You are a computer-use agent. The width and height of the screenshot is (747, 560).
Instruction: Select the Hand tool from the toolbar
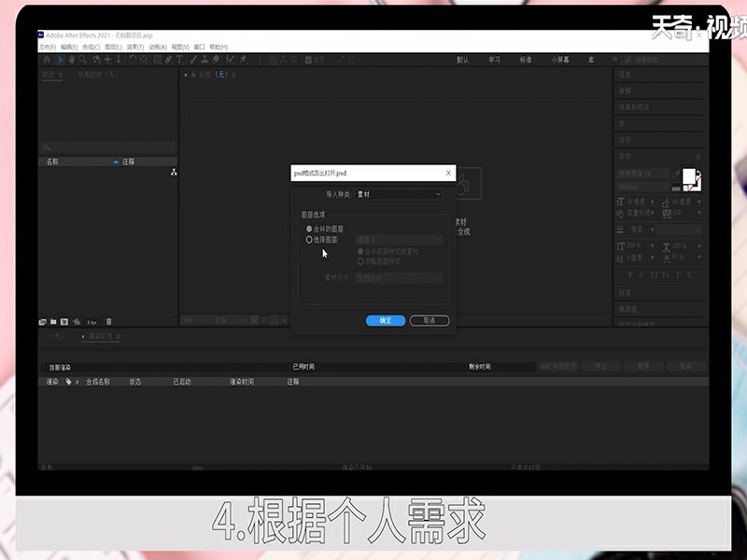(72, 60)
